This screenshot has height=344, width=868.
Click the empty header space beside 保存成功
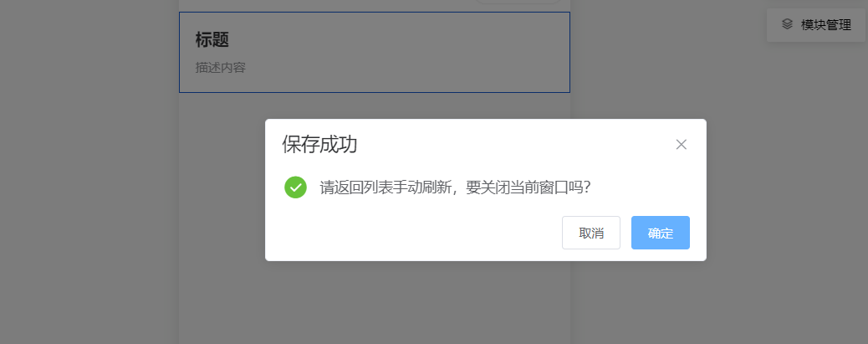coord(515,144)
